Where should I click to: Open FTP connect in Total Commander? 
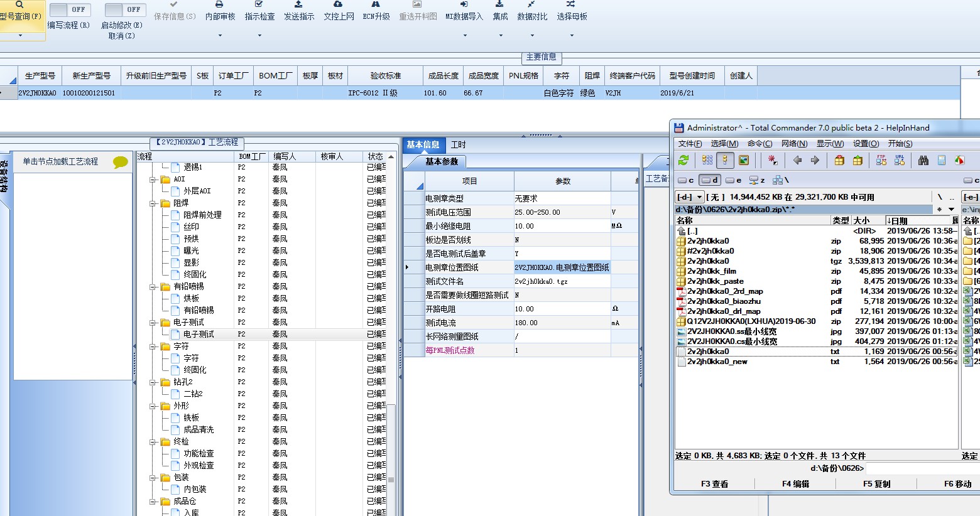(x=881, y=160)
